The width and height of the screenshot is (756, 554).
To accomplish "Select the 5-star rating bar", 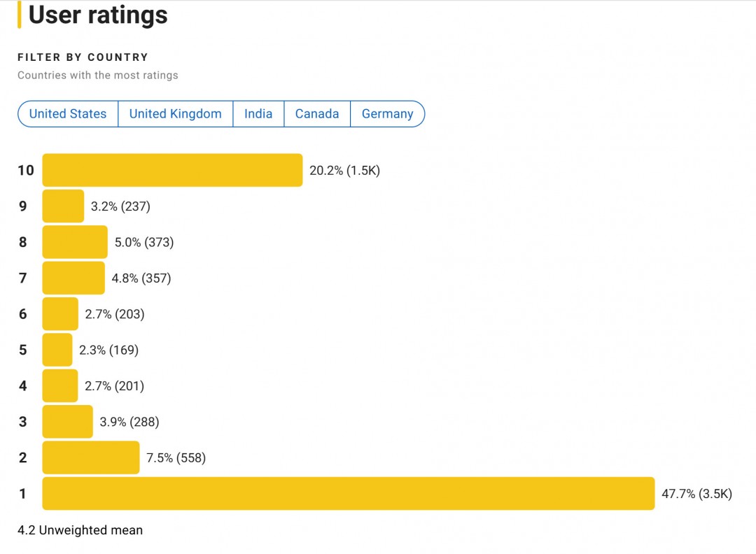I will 57,350.
